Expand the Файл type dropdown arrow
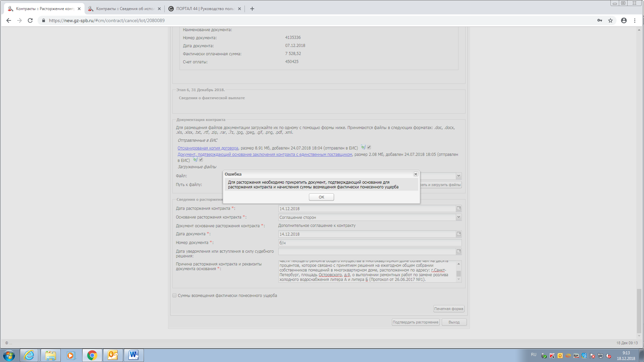This screenshot has width=644, height=362. click(459, 176)
